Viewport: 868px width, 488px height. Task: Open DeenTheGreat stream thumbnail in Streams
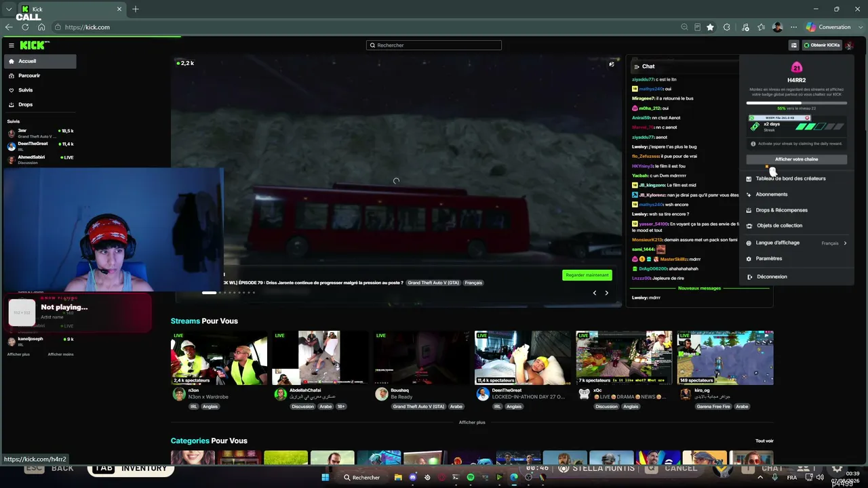pos(523,358)
